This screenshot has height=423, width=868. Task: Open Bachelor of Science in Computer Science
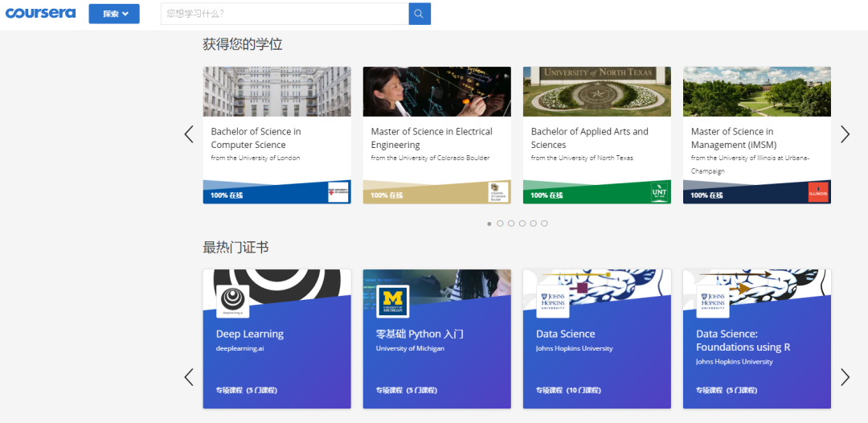click(x=256, y=138)
